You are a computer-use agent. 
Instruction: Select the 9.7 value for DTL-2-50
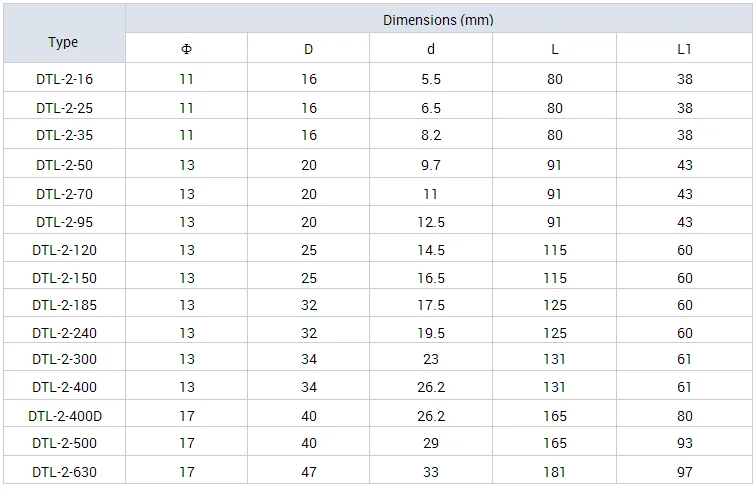(x=431, y=165)
